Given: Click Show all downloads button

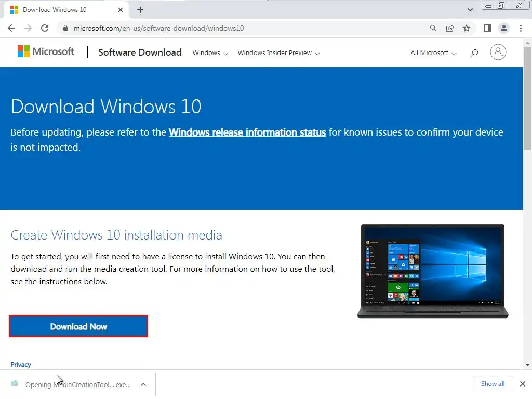Looking at the screenshot, I should (x=493, y=384).
